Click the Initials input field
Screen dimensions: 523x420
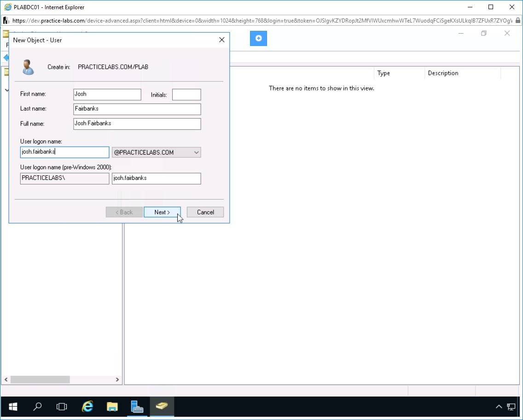186,94
